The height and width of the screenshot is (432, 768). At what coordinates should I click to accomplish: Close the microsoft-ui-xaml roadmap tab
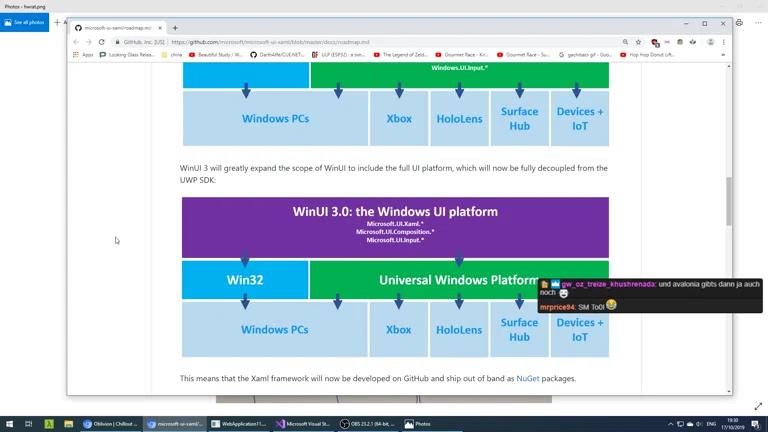[160, 28]
